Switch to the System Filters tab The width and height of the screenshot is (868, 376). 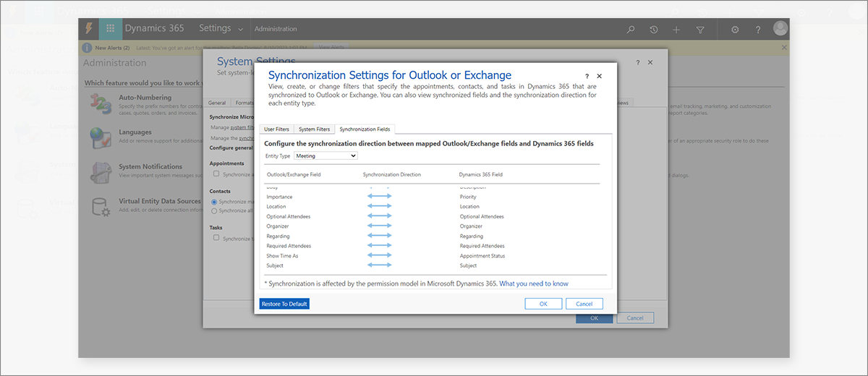314,129
